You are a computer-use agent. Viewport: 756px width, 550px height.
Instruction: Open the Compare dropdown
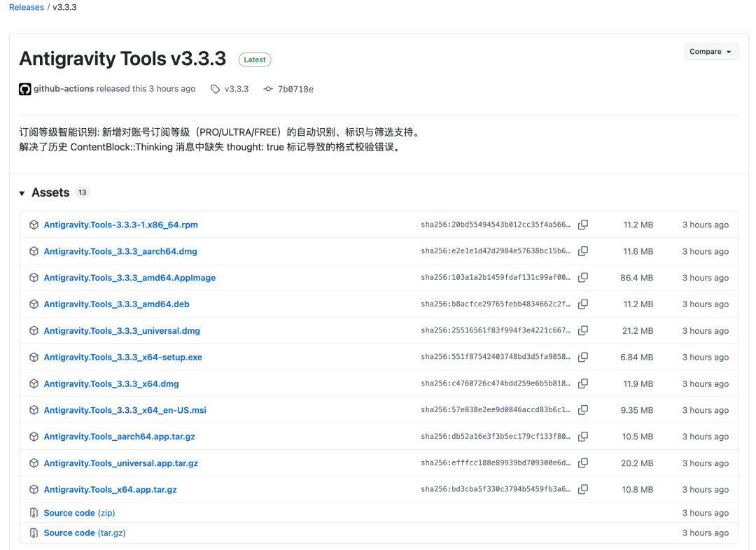point(710,52)
